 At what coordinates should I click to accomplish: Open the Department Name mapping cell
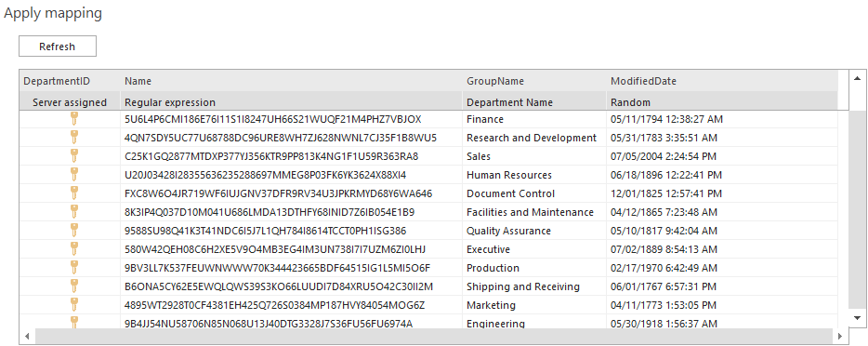(534, 102)
